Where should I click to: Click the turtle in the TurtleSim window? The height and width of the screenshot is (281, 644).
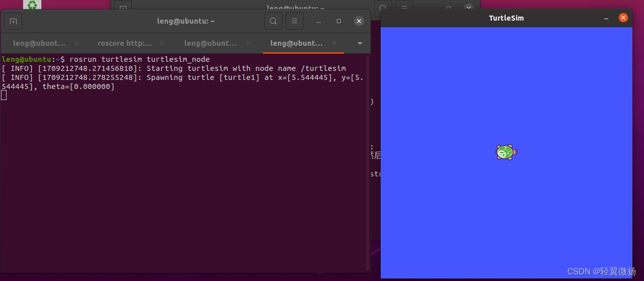pos(506,152)
